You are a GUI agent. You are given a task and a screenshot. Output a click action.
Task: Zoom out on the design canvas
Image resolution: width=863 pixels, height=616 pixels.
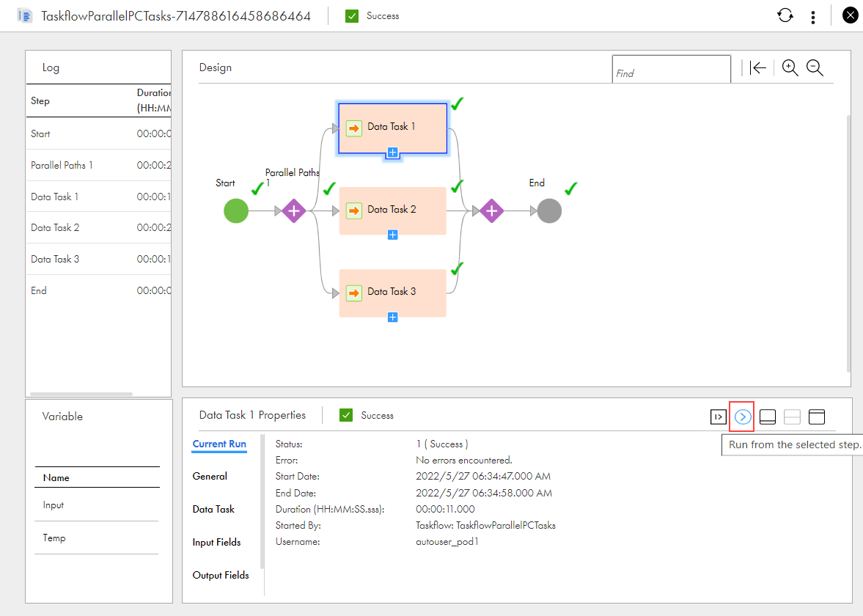click(x=815, y=67)
